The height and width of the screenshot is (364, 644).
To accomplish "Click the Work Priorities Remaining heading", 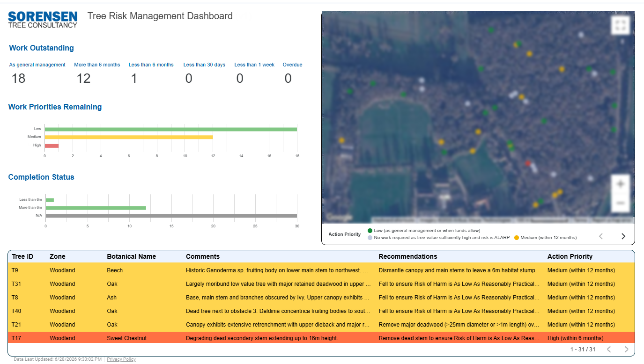I will tap(55, 107).
